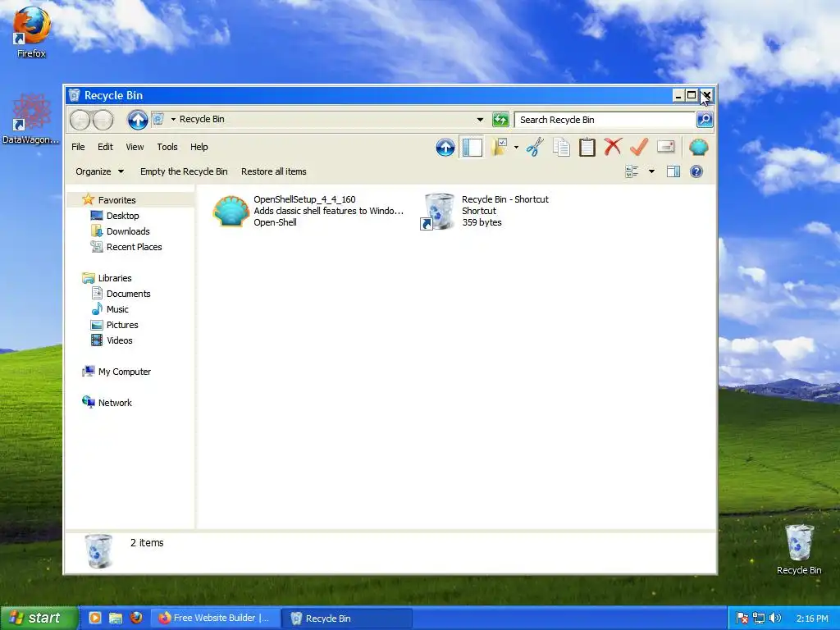Screen dimensions: 840x630
Task: Select Libraries in the navigation pane
Action: (x=115, y=278)
